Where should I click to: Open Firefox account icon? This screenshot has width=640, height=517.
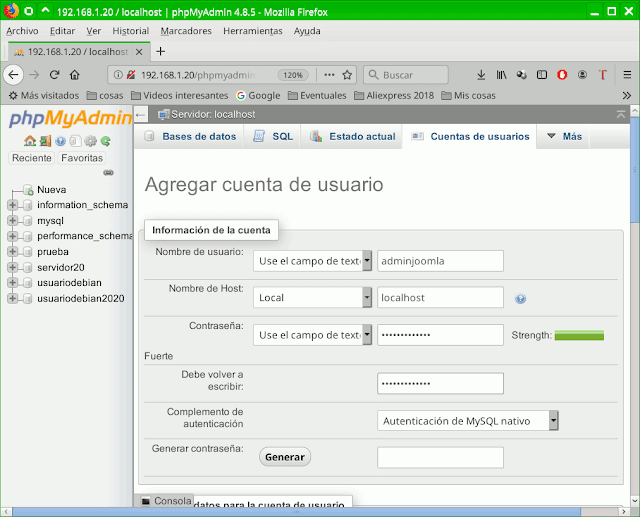(x=582, y=75)
